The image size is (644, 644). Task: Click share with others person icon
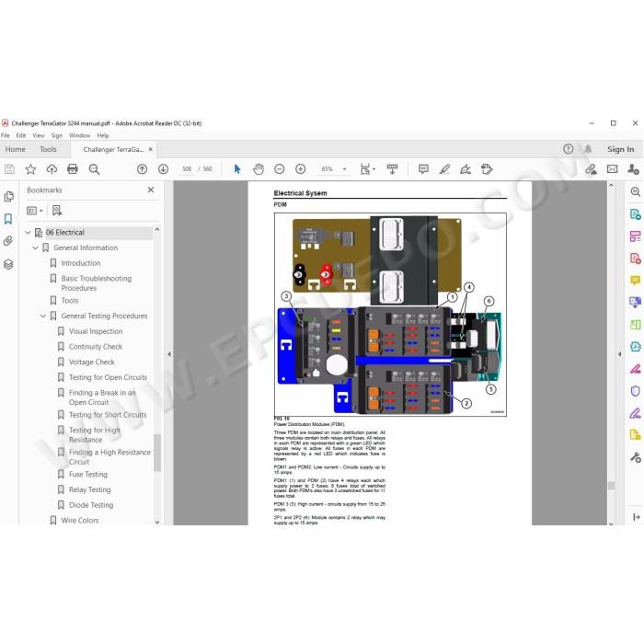(x=633, y=168)
